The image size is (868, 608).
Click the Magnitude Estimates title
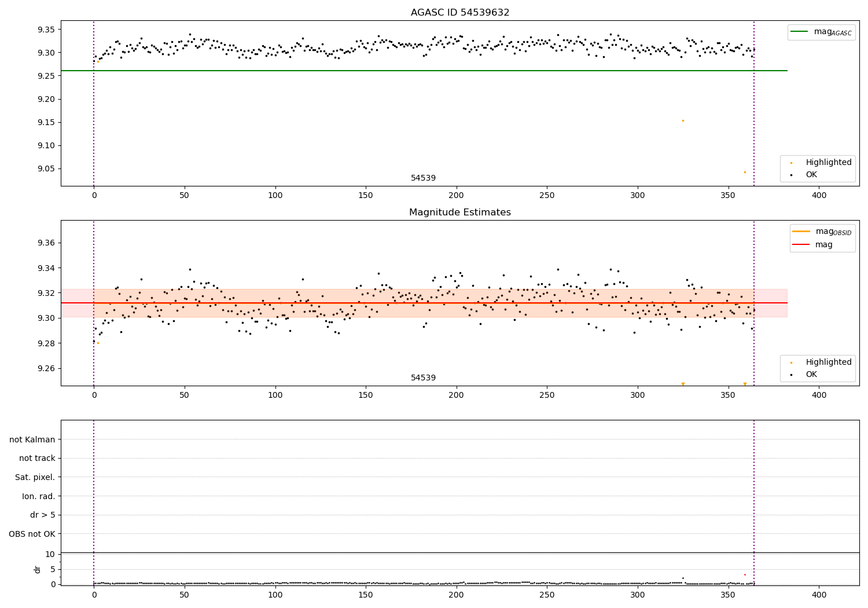pos(460,213)
